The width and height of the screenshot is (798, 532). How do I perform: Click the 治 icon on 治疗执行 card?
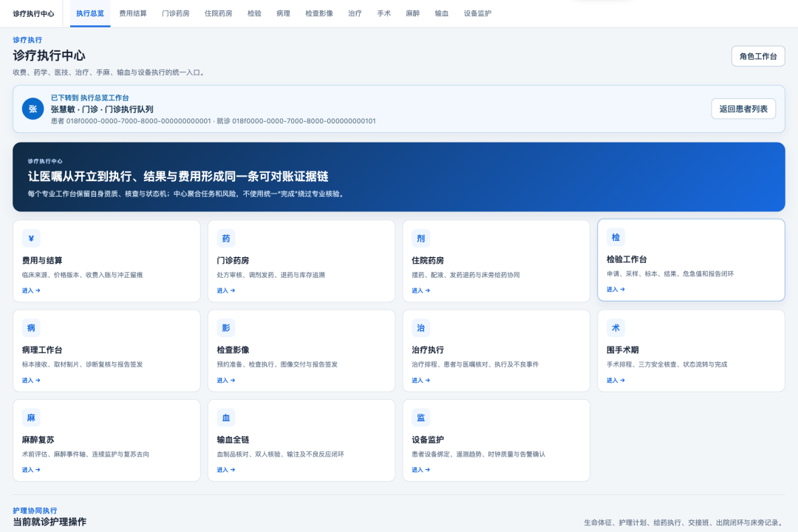(421, 328)
